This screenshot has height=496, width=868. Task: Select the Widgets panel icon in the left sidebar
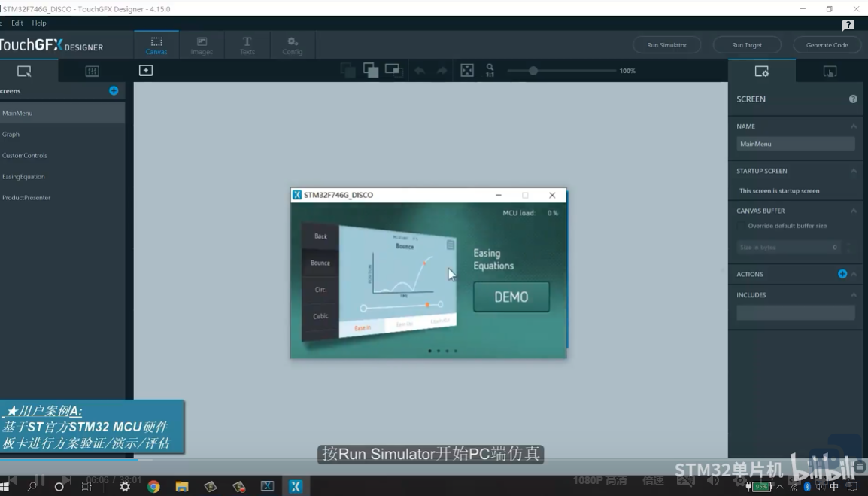[x=92, y=71]
